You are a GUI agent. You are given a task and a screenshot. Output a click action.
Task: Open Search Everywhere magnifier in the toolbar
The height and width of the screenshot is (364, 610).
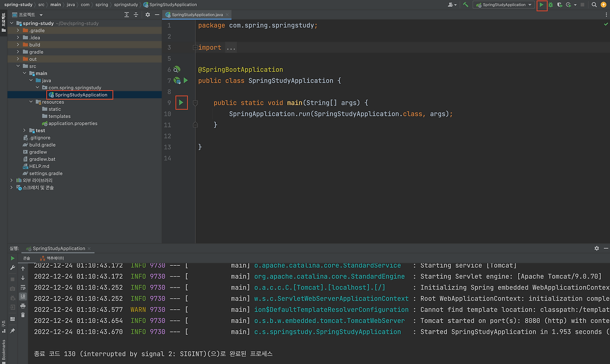click(594, 5)
